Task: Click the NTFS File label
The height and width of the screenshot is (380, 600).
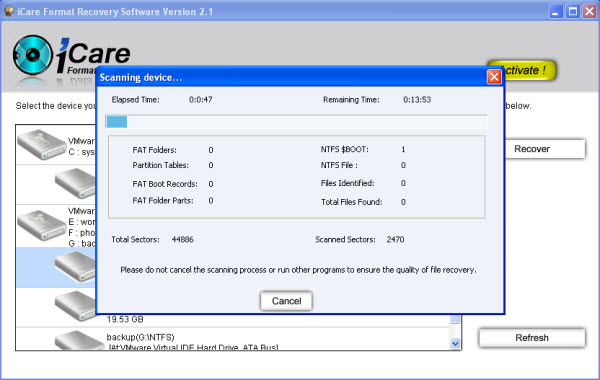Action: click(x=339, y=165)
